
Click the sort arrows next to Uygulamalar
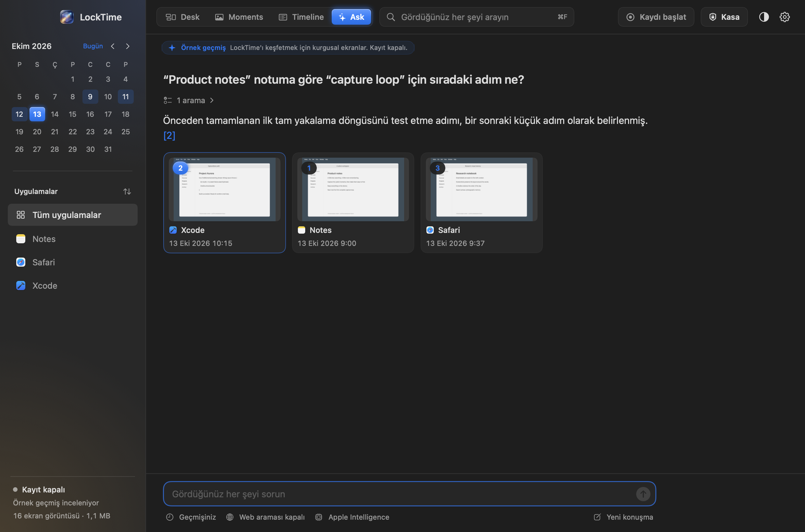(x=127, y=191)
